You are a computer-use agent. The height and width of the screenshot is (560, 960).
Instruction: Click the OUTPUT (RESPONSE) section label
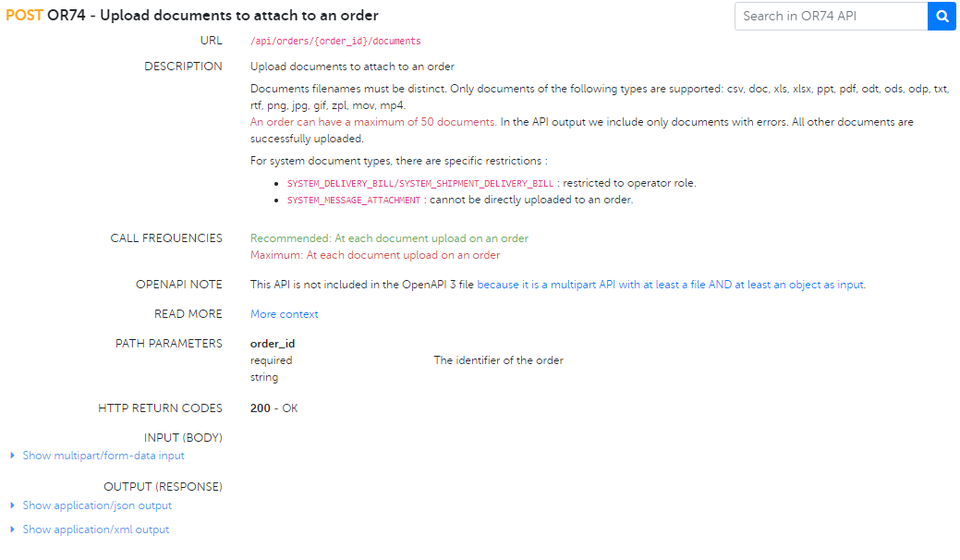(x=163, y=487)
